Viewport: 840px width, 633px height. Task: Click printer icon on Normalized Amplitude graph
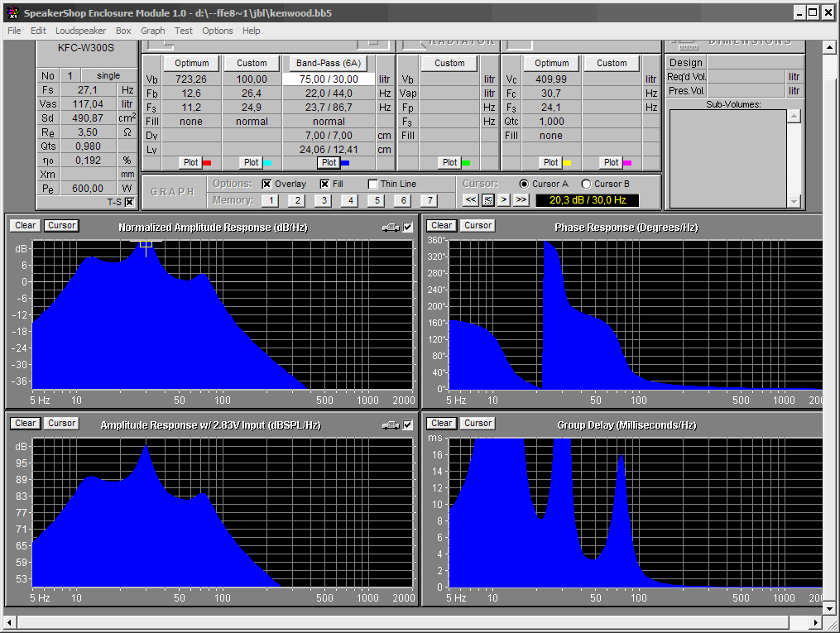(390, 228)
